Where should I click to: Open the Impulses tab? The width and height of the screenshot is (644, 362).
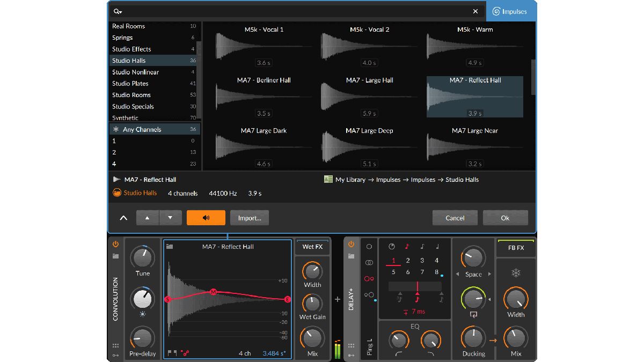[x=510, y=11]
